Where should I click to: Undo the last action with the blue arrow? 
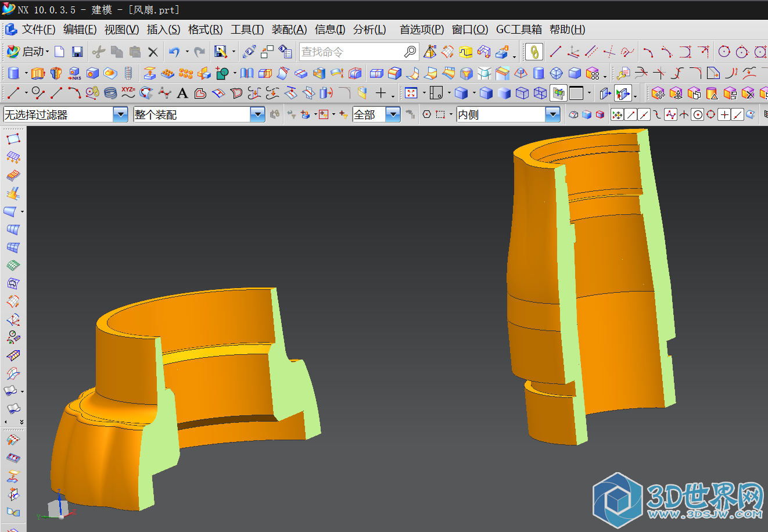point(174,52)
